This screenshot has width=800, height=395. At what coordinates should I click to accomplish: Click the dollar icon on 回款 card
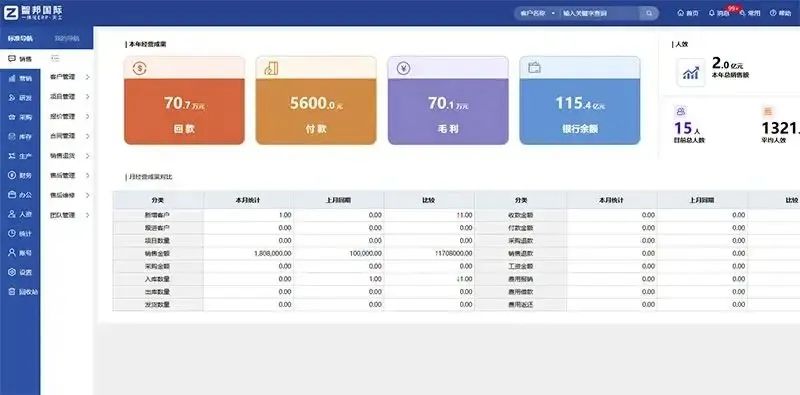(x=139, y=68)
